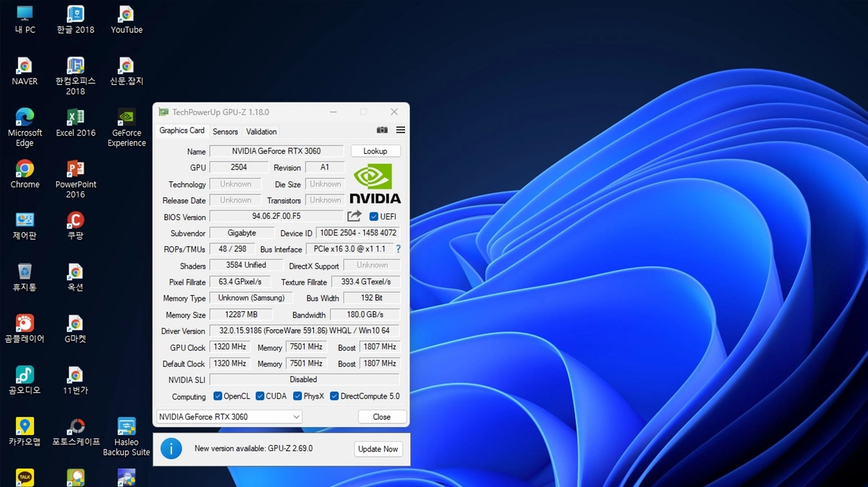Viewport: 868px width, 487px height.
Task: Click the blue info icon in update bar
Action: pyautogui.click(x=171, y=449)
